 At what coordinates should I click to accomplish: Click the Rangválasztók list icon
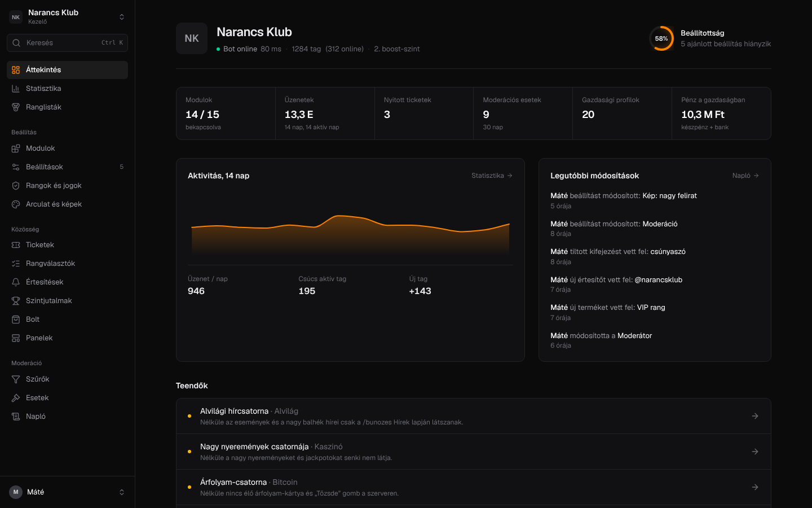pos(16,264)
